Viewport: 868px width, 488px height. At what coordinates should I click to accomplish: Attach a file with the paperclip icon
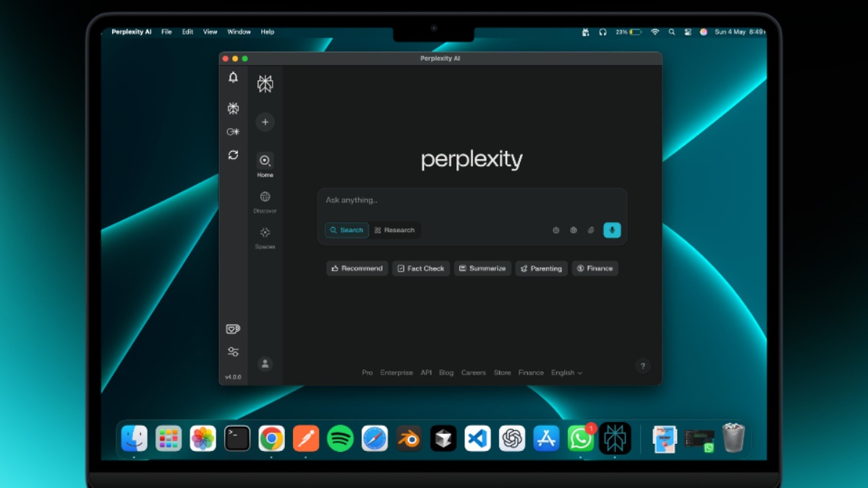591,230
